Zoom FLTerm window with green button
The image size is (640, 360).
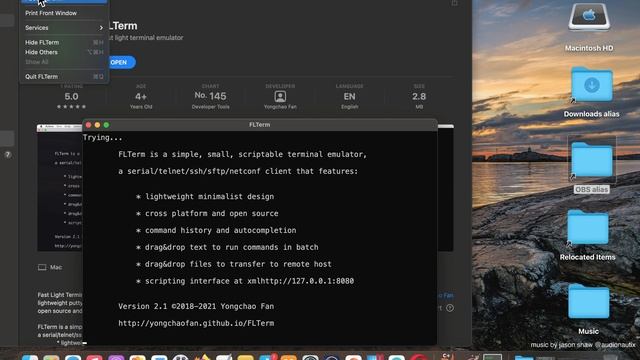(x=106, y=125)
